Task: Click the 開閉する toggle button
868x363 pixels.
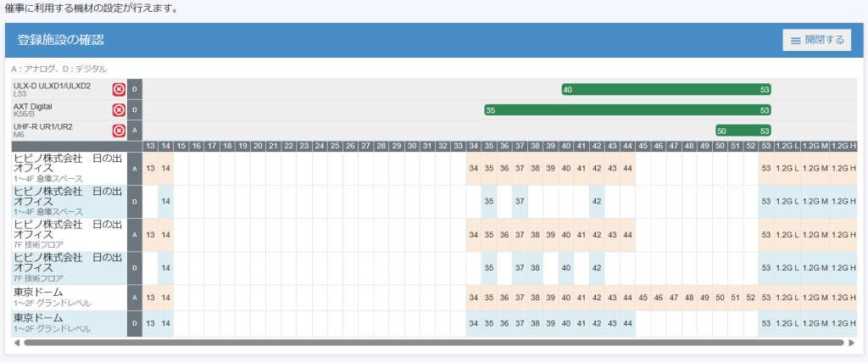Action: coord(816,40)
